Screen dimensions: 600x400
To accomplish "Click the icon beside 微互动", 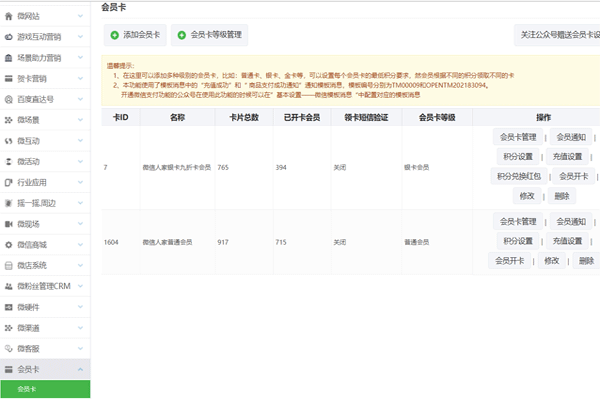I will click(x=8, y=141).
